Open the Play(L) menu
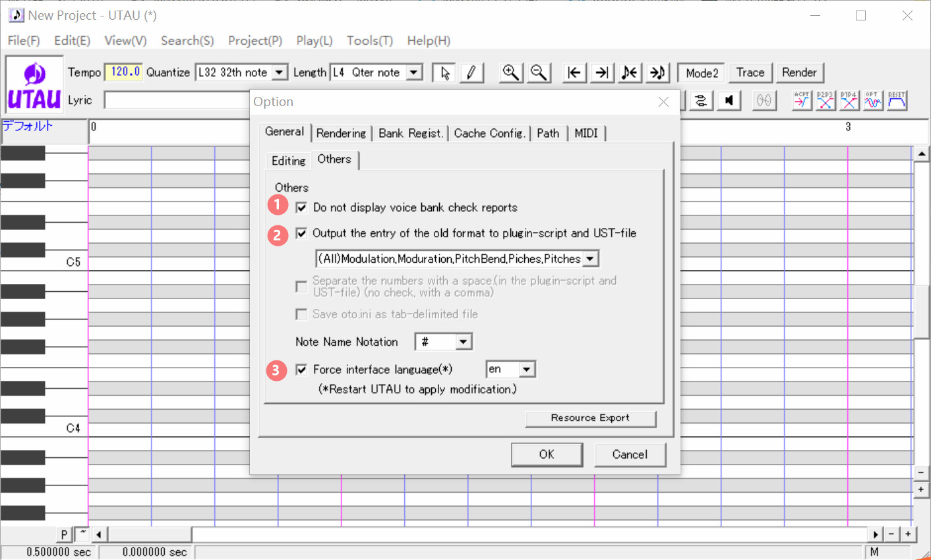This screenshot has width=931, height=560. (315, 41)
